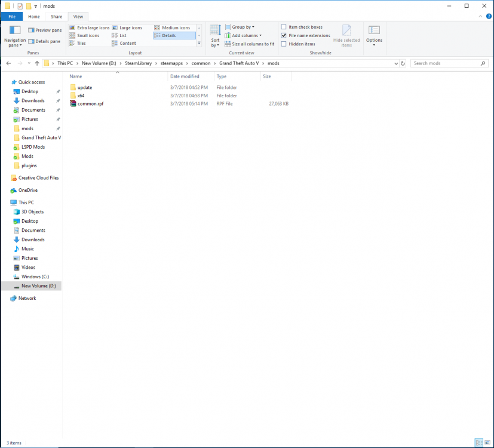
Task: Switch layout to Content view
Action: click(x=124, y=43)
